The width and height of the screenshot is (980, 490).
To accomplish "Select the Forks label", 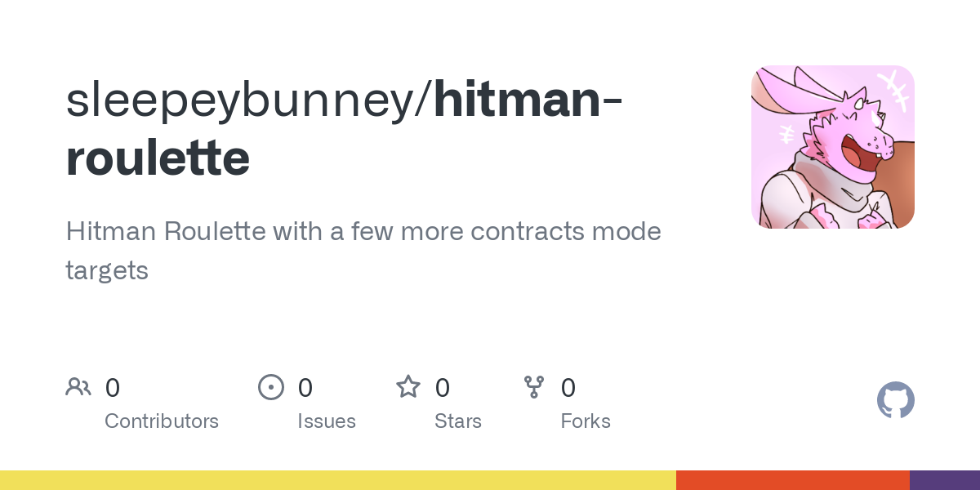I will (586, 421).
